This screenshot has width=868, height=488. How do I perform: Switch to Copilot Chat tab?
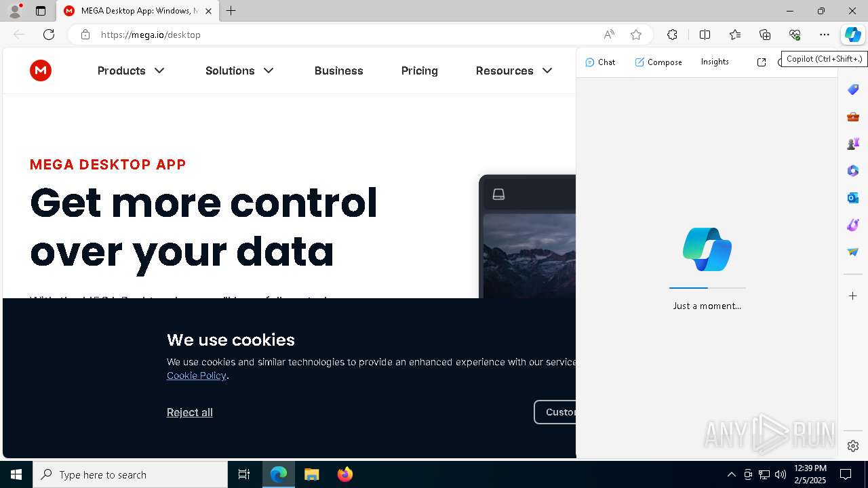tap(600, 62)
